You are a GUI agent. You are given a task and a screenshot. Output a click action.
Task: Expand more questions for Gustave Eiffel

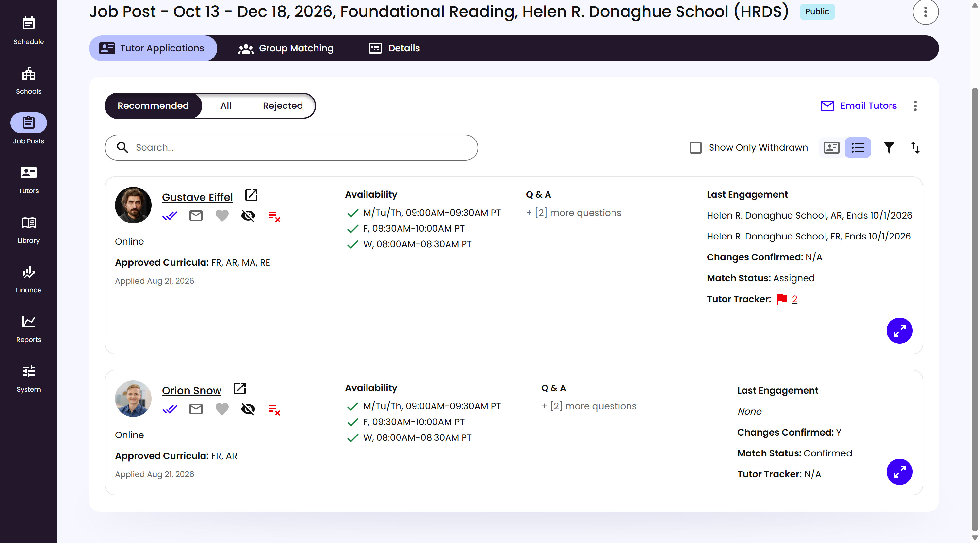pyautogui.click(x=574, y=213)
